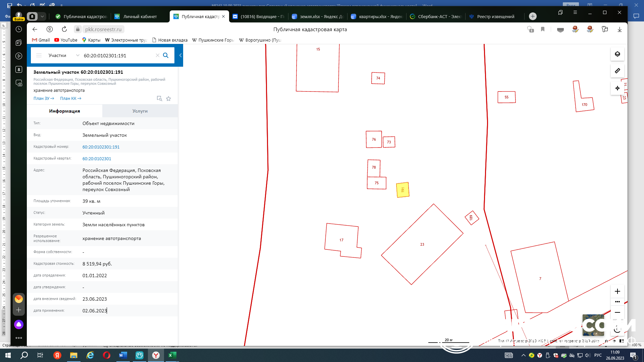Add parcel to favorites star

(168, 99)
